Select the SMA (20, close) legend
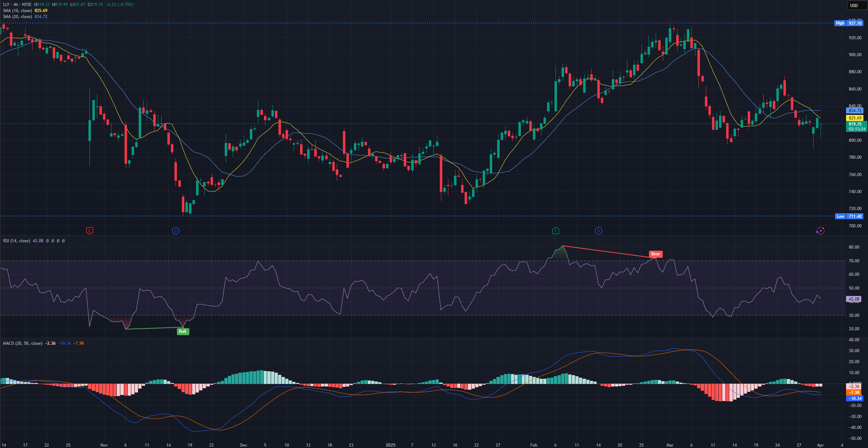Screen dimensions: 868x448 pos(18,17)
